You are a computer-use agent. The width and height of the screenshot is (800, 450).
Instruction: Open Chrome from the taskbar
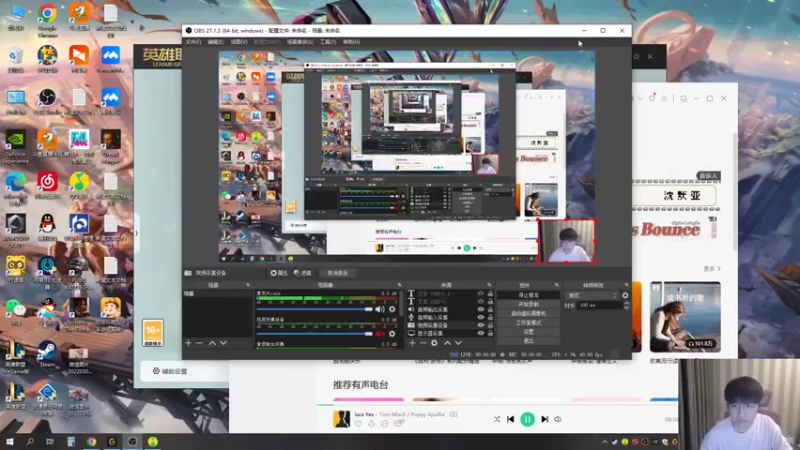[x=91, y=442]
